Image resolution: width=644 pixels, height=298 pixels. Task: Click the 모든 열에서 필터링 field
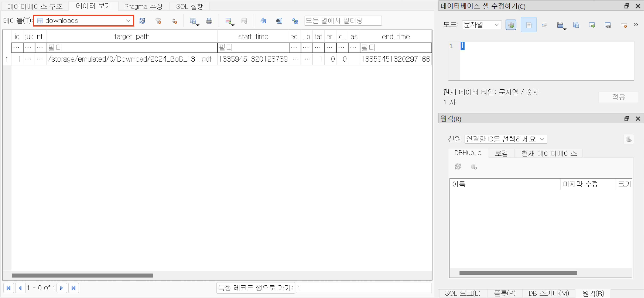click(x=343, y=21)
